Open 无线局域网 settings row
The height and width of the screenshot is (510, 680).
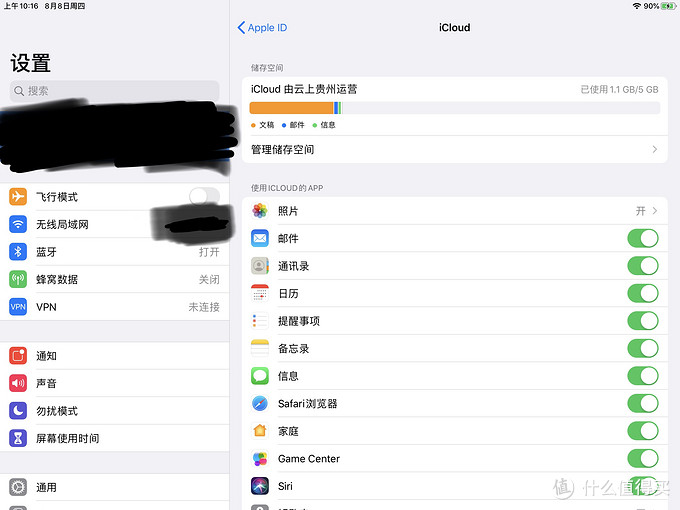coord(115,224)
